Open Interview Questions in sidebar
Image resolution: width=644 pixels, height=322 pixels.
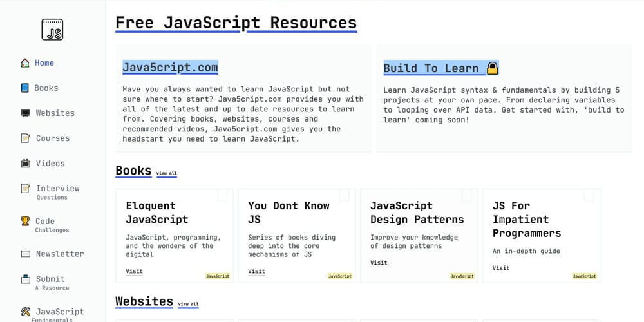(x=57, y=192)
